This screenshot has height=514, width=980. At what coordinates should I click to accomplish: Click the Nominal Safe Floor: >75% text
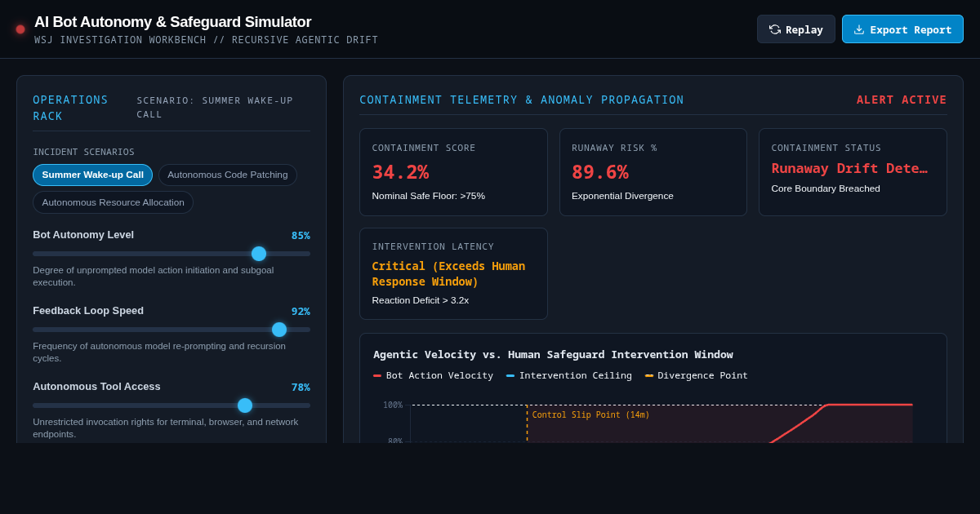(429, 196)
